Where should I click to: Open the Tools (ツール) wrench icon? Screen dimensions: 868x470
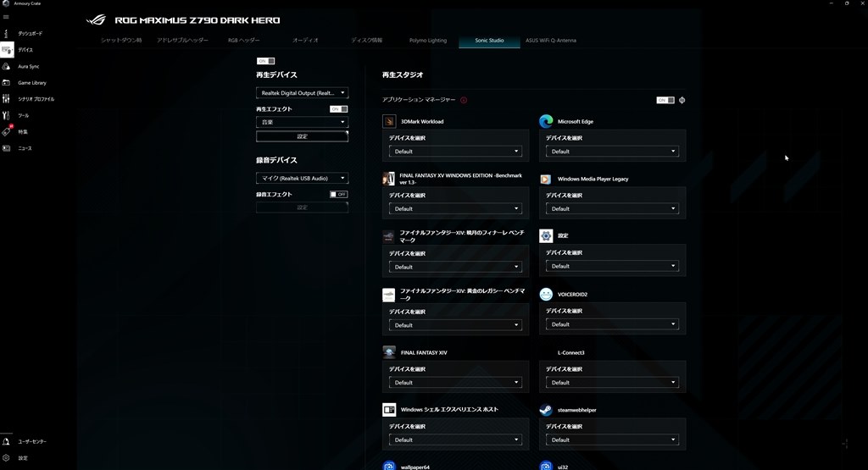[x=6, y=115]
